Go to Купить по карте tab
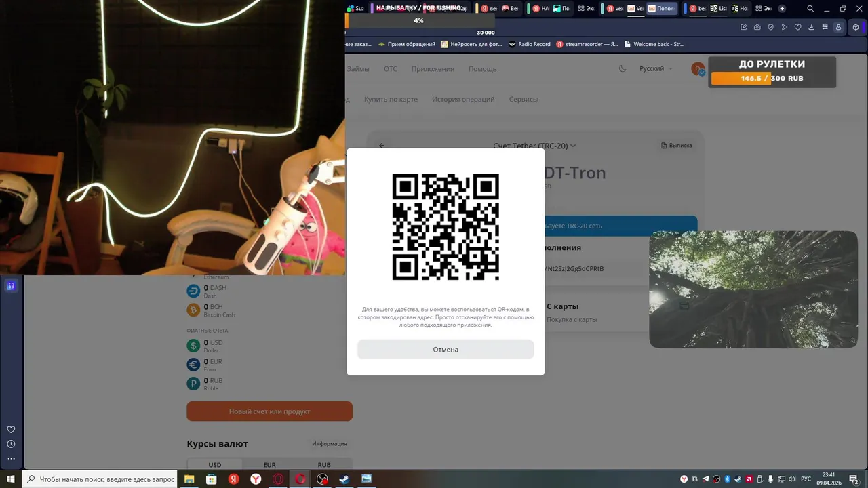 (391, 100)
